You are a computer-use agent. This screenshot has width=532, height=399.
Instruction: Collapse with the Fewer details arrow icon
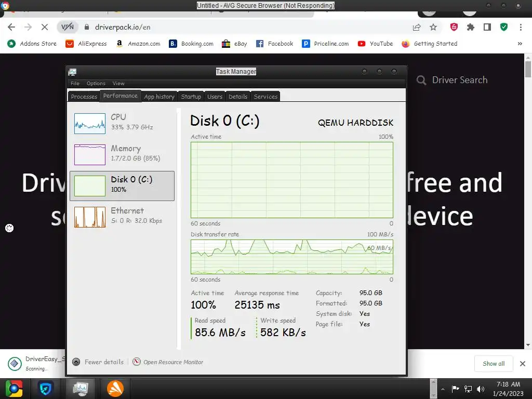pos(76,362)
